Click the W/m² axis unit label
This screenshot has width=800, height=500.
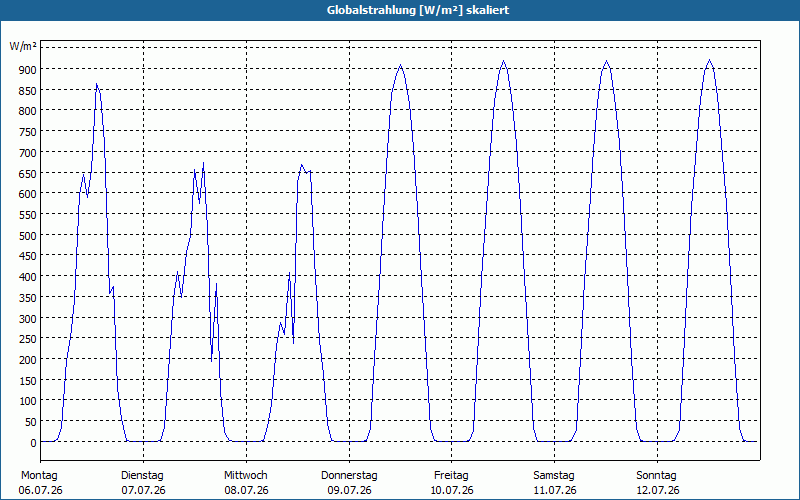click(23, 46)
